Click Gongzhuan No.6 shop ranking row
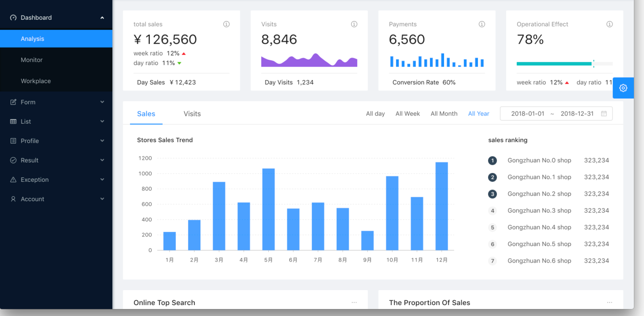The width and height of the screenshot is (644, 316). click(x=549, y=261)
